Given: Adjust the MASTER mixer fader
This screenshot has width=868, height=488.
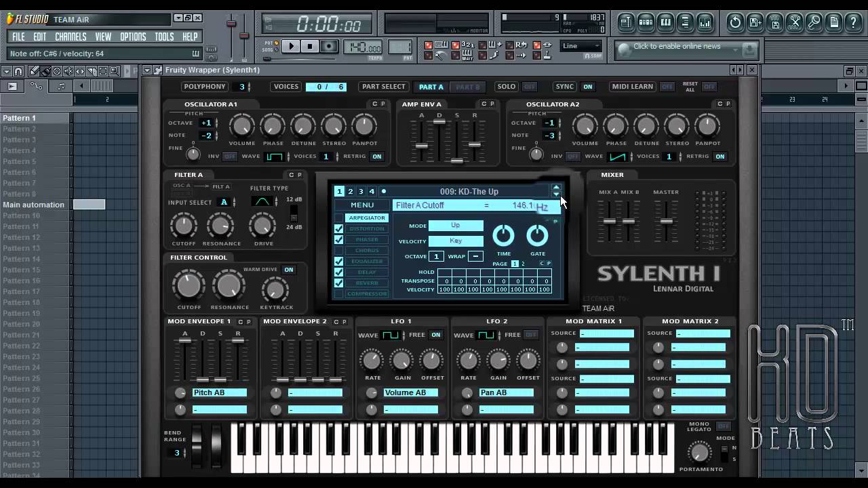Looking at the screenshot, I should (x=667, y=222).
